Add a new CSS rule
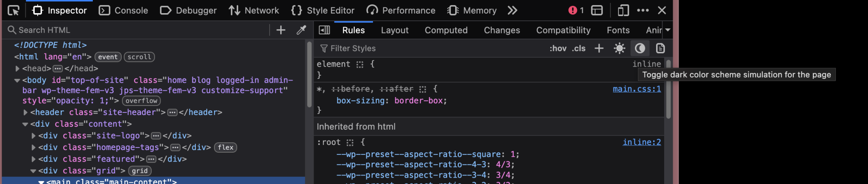This screenshot has height=184, width=868. coord(599,48)
